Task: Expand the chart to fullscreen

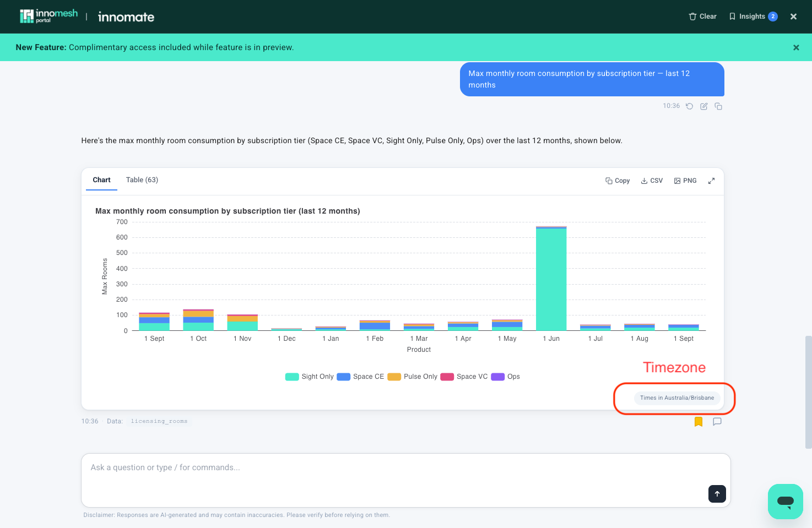Action: click(x=711, y=181)
